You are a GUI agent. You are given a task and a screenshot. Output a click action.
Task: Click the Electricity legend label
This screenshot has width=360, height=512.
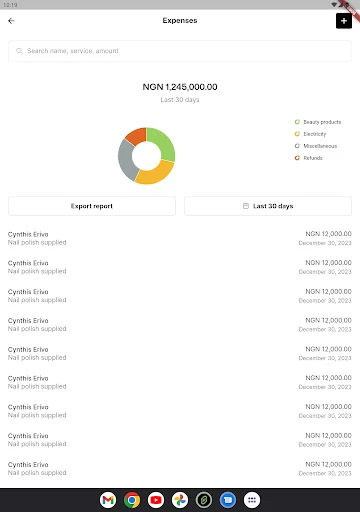(x=315, y=134)
